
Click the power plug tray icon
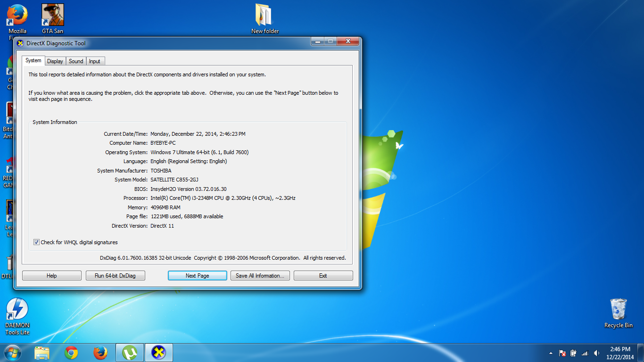573,353
